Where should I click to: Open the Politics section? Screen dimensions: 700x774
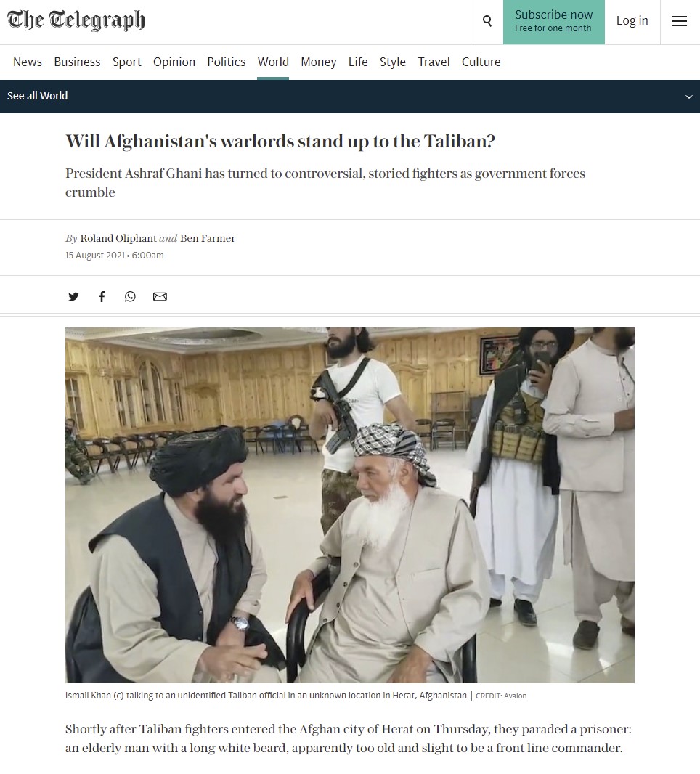(x=226, y=62)
